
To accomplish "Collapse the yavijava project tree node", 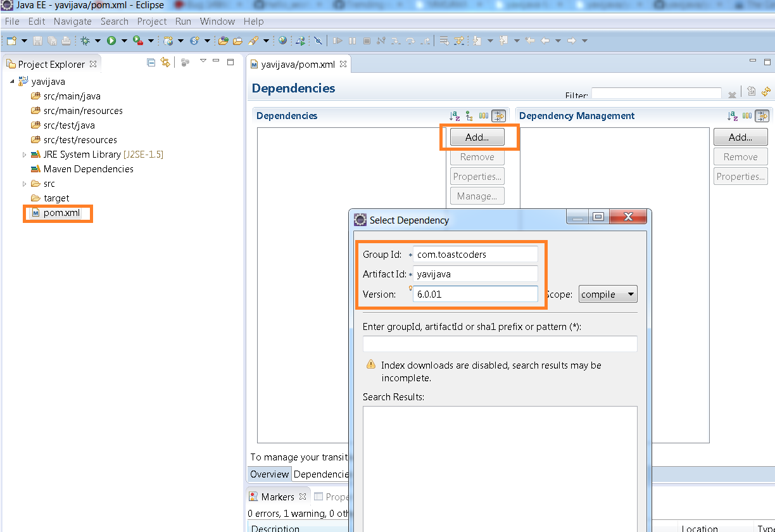I will 12,82.
